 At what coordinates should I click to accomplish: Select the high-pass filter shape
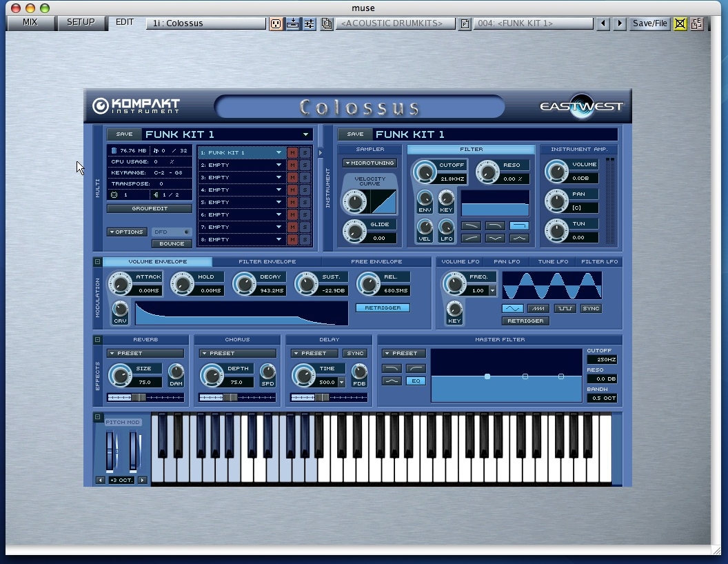tap(471, 238)
